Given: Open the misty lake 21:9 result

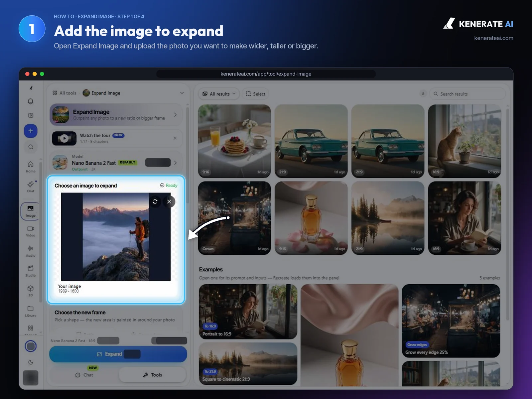Looking at the screenshot, I should pos(388,218).
